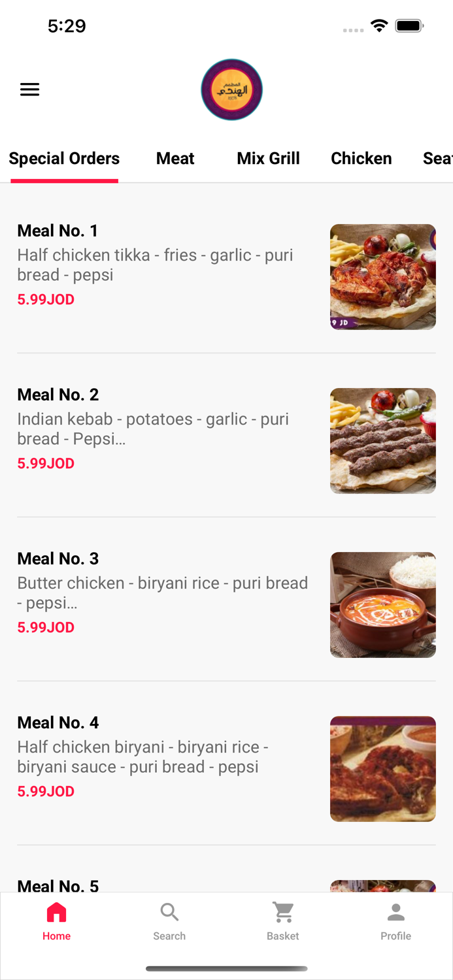The height and width of the screenshot is (980, 453).
Task: Select the Special Orders tab
Action: click(64, 159)
